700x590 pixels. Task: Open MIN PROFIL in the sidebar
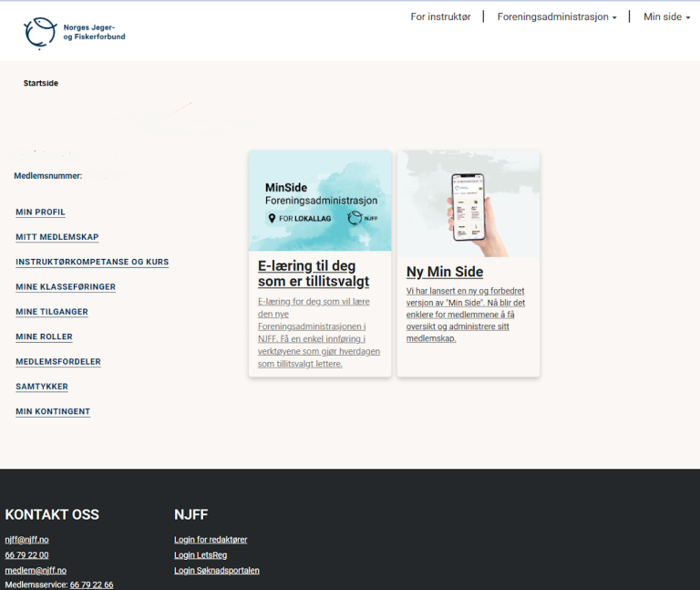41,212
